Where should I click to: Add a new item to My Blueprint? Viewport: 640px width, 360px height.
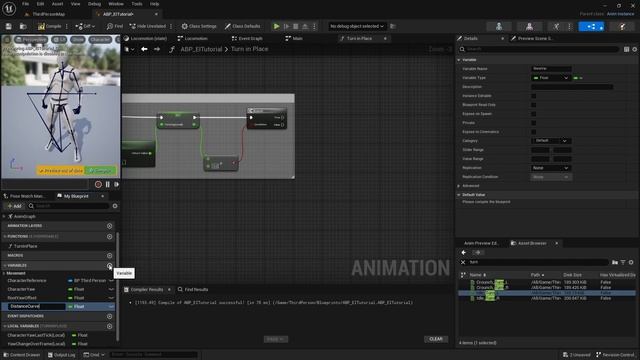click(14, 206)
